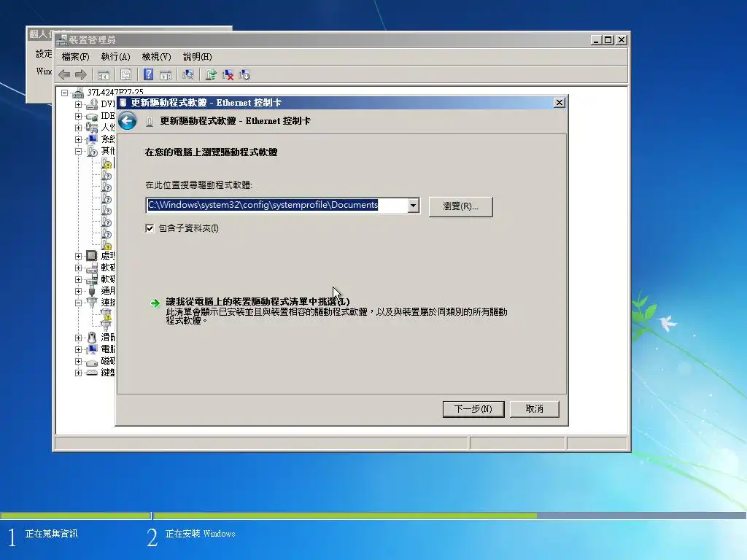Select the processor chip category icon
Screen dimensions: 747x560
92,256
